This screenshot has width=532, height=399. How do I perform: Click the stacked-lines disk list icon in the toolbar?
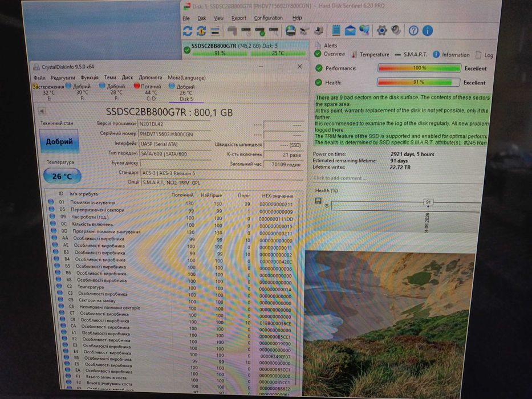pyautogui.click(x=215, y=31)
